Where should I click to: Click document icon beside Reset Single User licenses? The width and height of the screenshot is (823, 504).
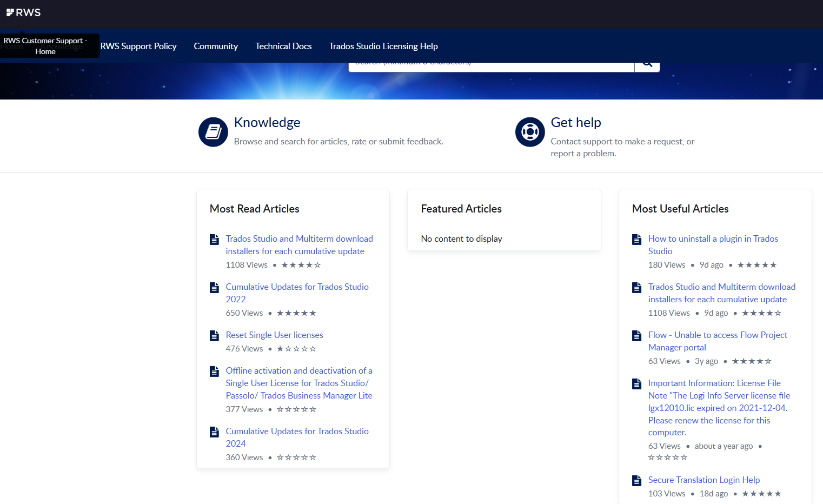[x=214, y=336]
